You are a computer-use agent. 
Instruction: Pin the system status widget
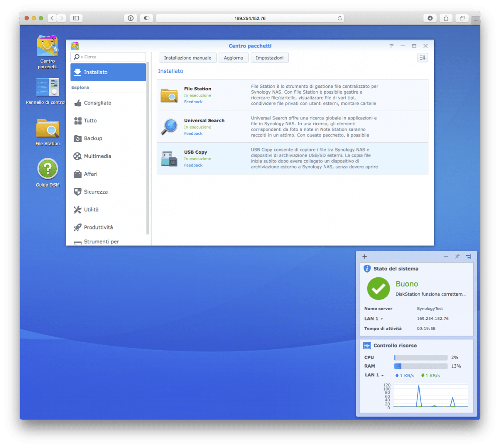[x=457, y=256]
